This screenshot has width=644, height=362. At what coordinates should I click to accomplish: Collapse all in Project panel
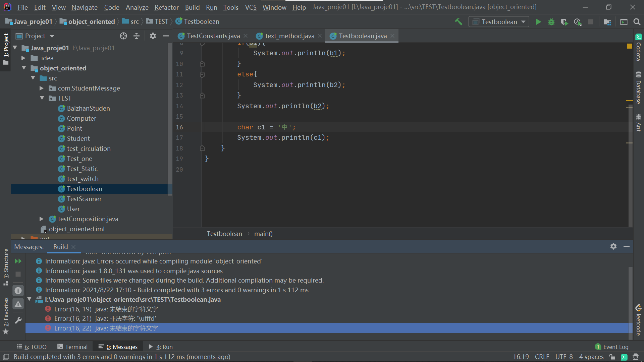pos(137,36)
